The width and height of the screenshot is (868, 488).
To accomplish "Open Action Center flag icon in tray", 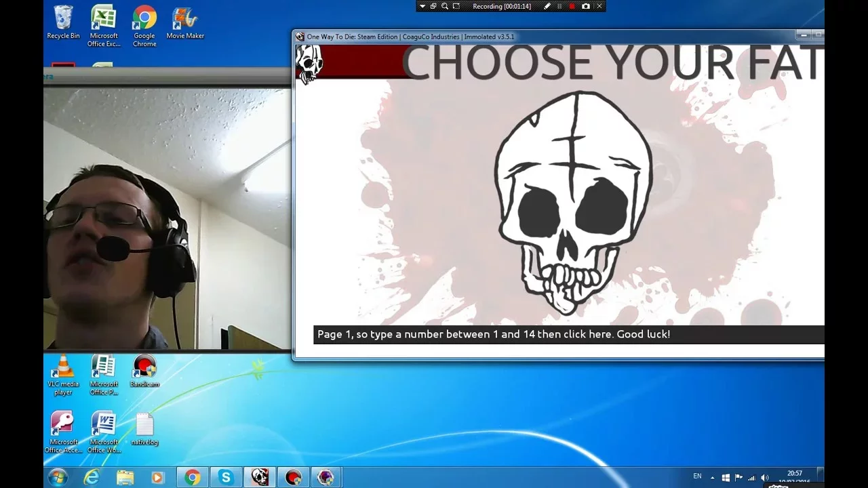I will pyautogui.click(x=738, y=478).
